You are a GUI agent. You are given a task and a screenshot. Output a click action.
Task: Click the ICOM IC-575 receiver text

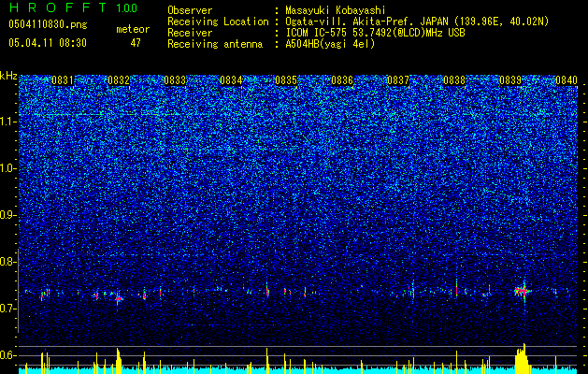(x=376, y=33)
